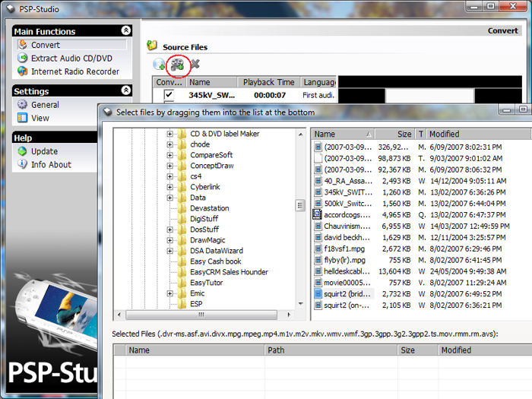
Task: Click the add DVD source disc icon
Action: (x=159, y=64)
